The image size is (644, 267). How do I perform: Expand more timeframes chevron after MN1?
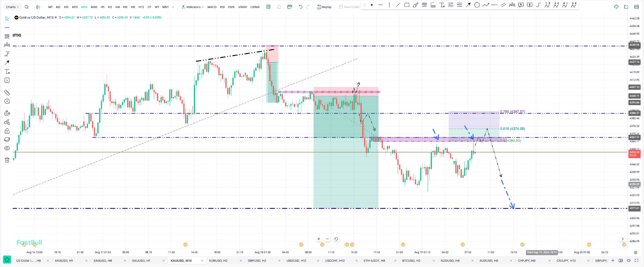pos(173,7)
